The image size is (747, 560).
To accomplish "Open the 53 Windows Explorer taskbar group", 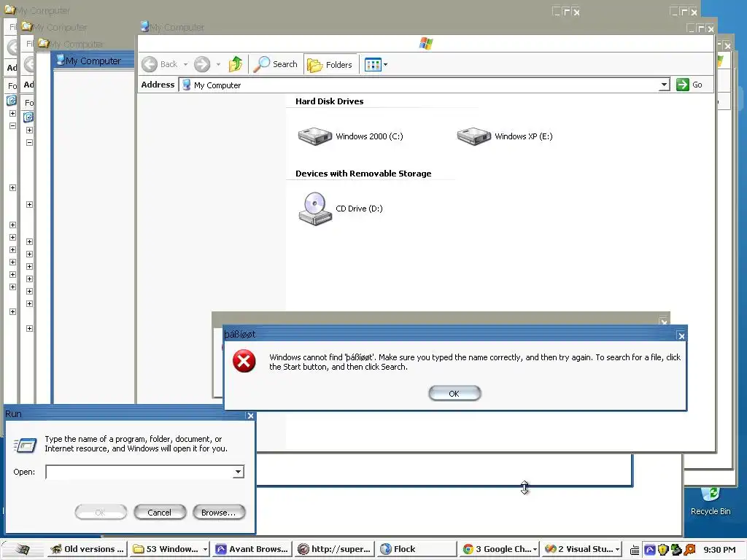I will click(x=169, y=549).
